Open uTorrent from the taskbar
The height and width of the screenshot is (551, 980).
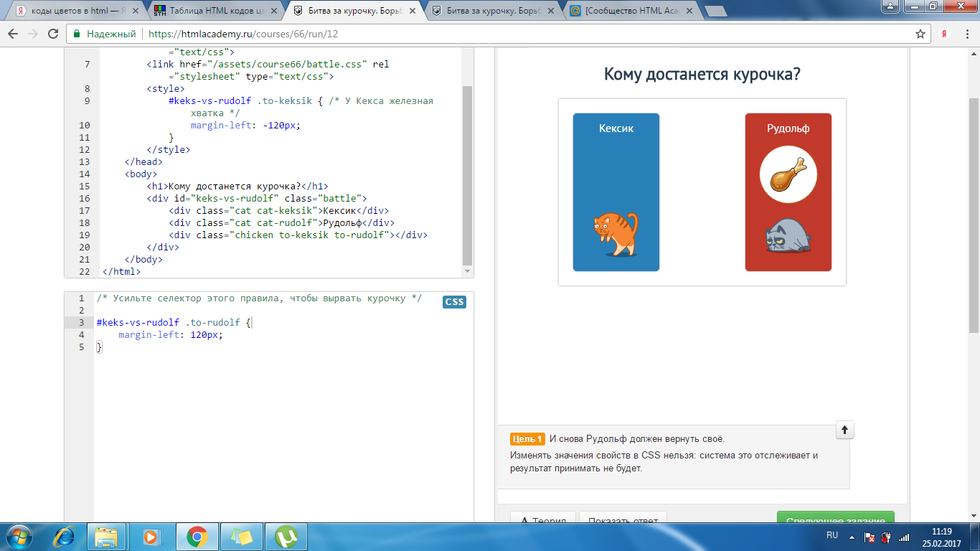pos(287,536)
